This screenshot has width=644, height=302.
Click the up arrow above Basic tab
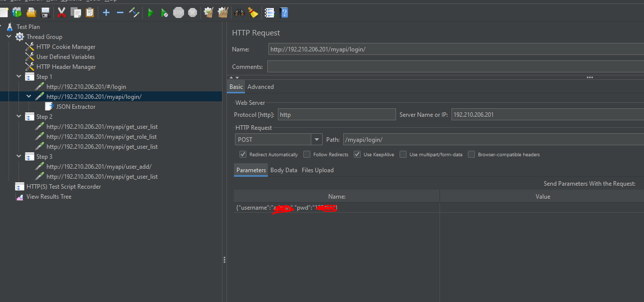pyautogui.click(x=231, y=77)
